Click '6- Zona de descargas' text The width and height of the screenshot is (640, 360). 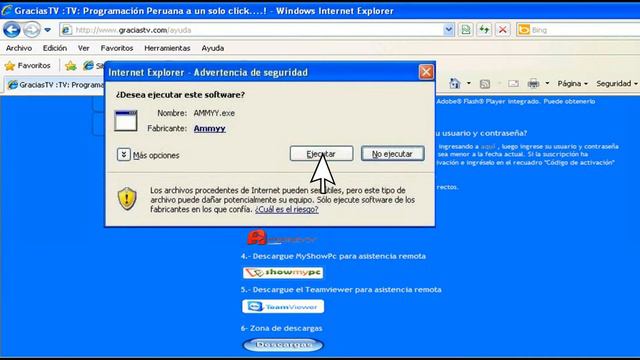[281, 328]
